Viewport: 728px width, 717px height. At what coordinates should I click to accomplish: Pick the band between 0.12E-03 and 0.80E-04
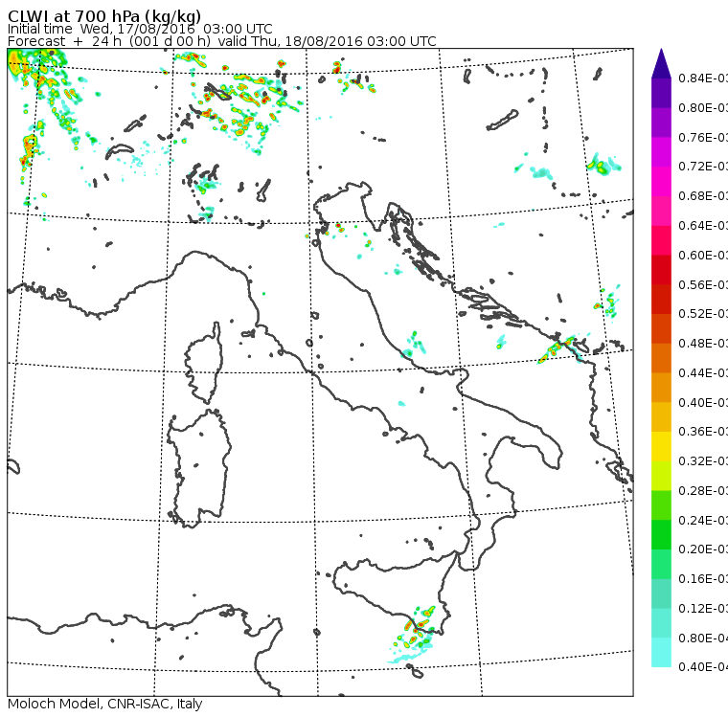661,623
